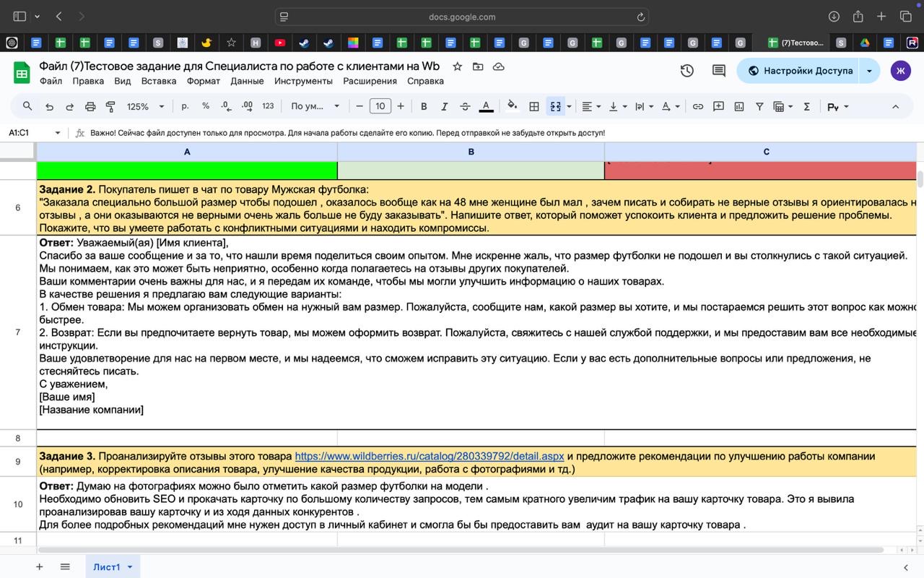Open the name box dropdown arrow

click(x=57, y=133)
